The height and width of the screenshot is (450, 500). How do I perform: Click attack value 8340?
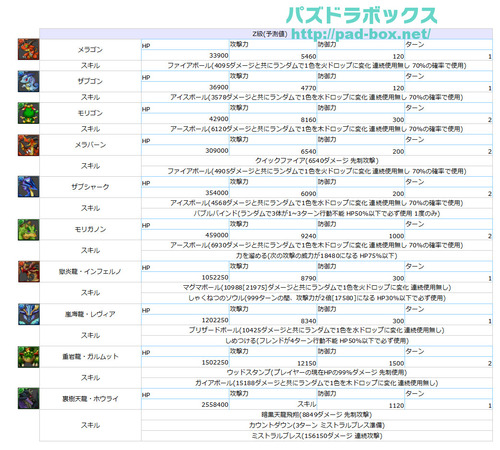[x=308, y=321]
